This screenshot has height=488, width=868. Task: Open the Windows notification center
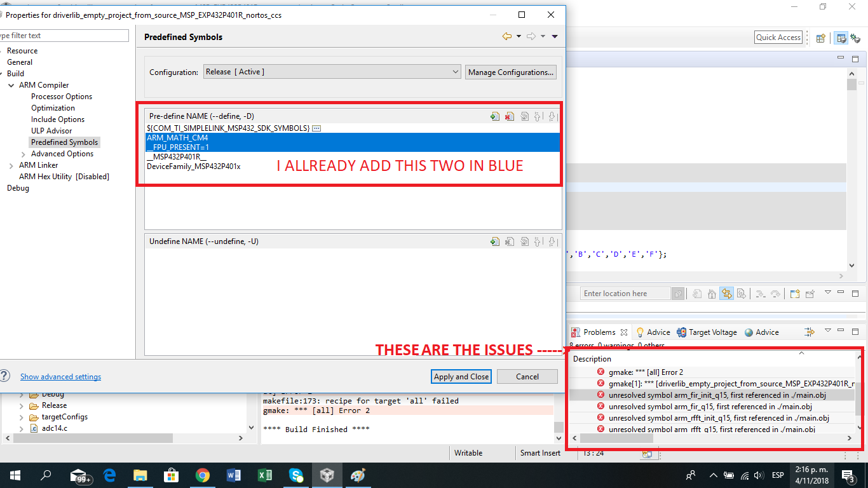[x=847, y=475]
